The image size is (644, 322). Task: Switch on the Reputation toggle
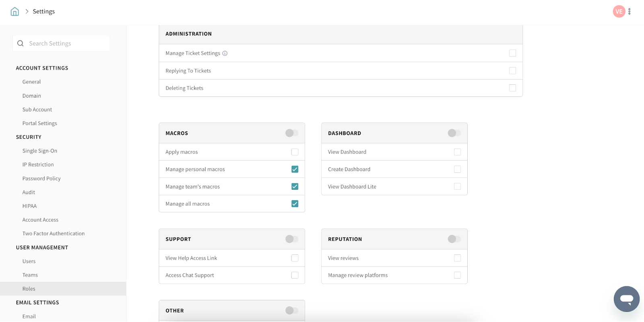tap(454, 239)
